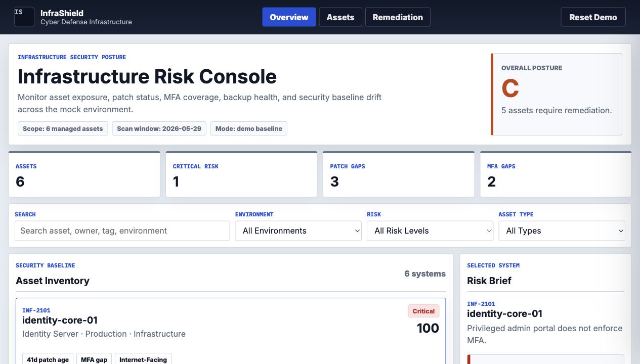640x364 pixels.
Task: Click the 6 systems count label
Action: click(425, 274)
